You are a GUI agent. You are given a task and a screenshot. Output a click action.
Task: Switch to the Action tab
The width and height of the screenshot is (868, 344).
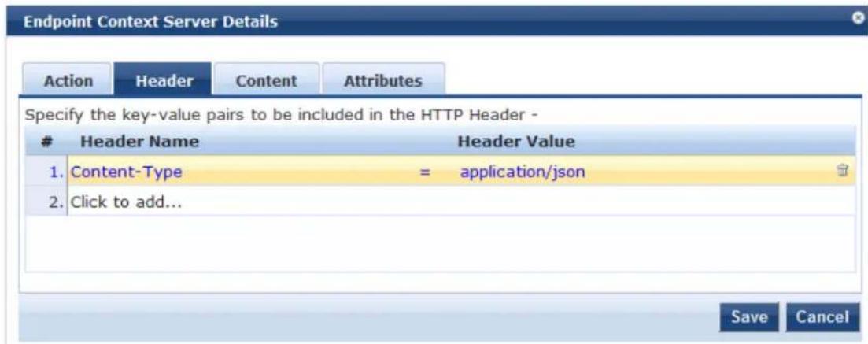68,81
